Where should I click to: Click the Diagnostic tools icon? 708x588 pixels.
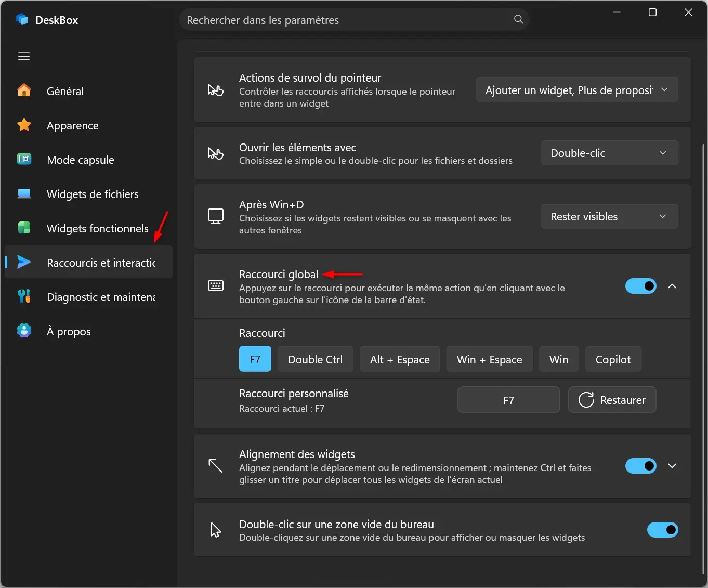click(24, 296)
